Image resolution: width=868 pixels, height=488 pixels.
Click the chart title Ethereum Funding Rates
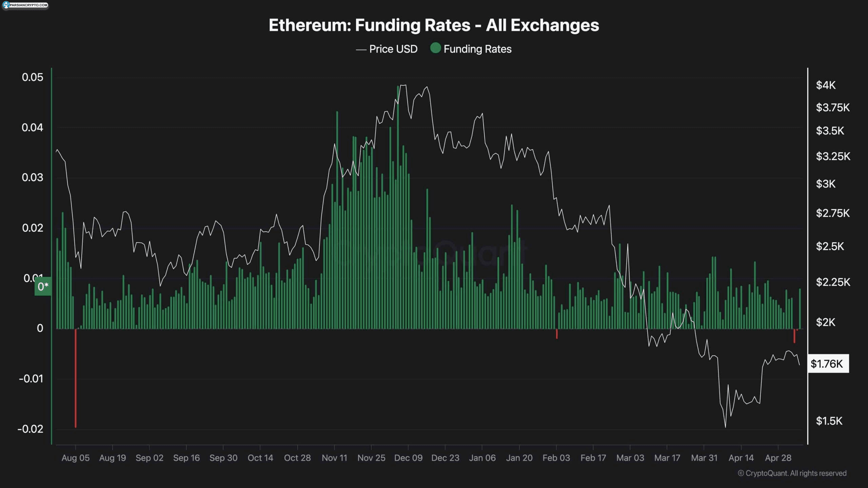[434, 25]
